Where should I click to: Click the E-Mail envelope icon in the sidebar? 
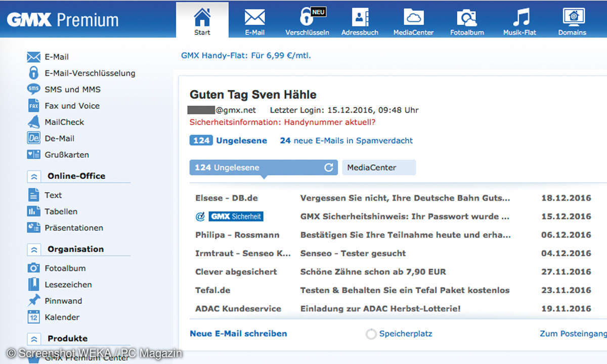[x=33, y=57]
